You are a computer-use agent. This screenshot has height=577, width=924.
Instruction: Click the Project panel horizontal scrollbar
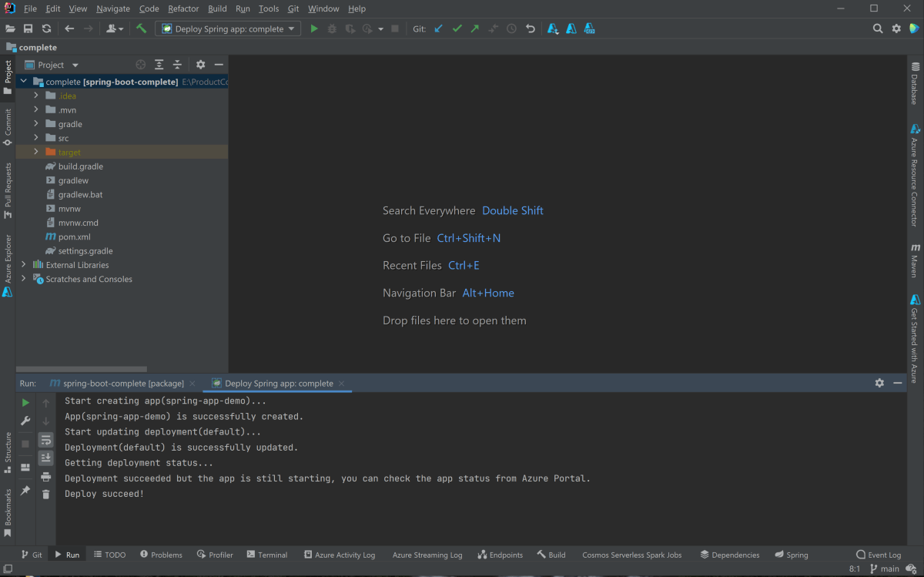point(82,369)
